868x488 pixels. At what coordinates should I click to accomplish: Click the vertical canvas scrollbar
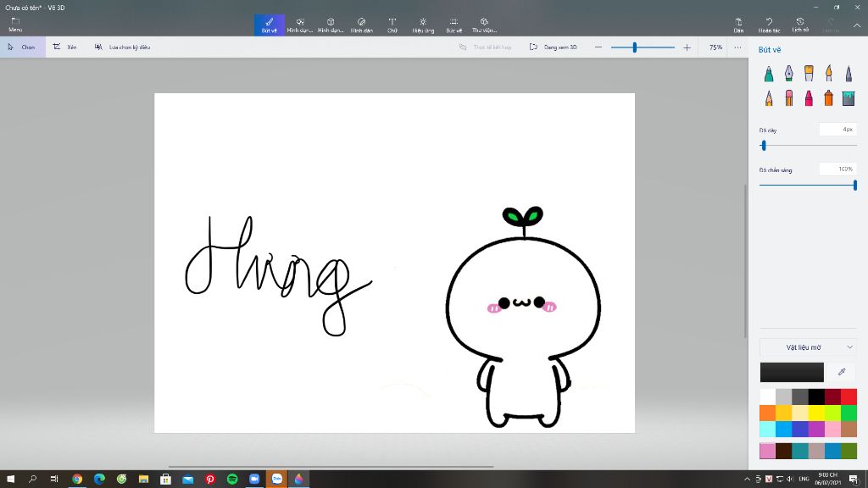(x=745, y=260)
